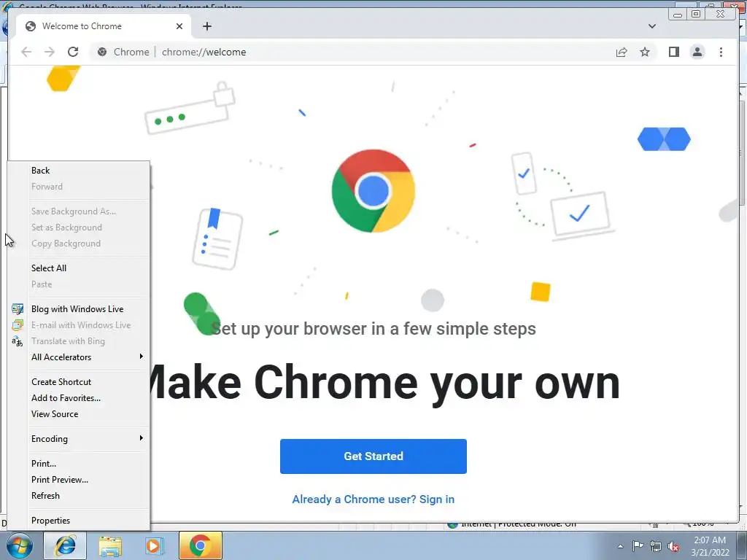747x560 pixels.
Task: Close the Welcome to Chrome tab
Action: tap(179, 26)
